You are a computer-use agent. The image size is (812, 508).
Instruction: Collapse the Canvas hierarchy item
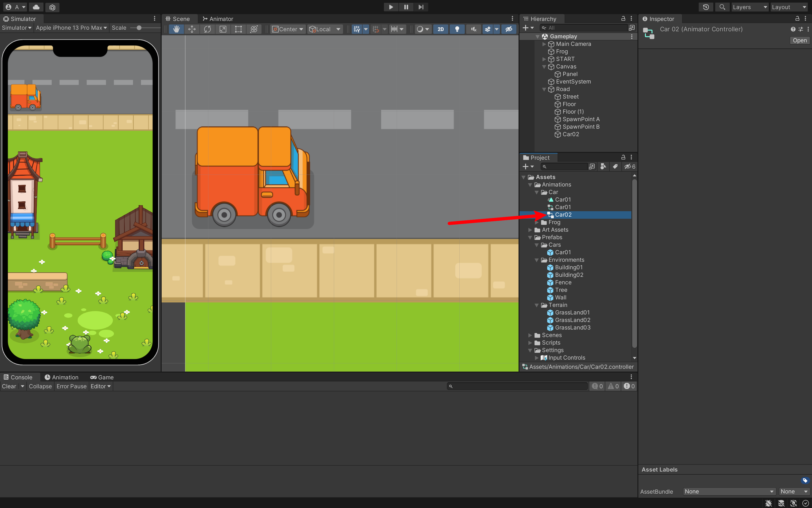click(544, 67)
